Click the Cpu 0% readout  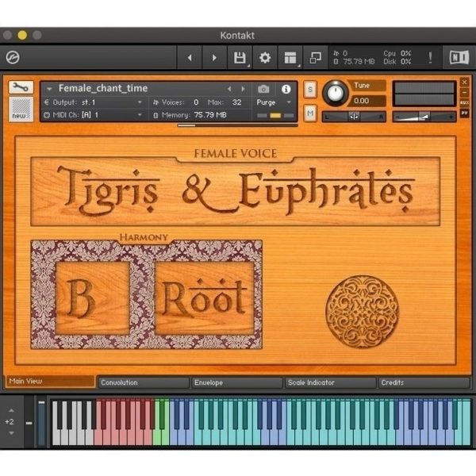pos(397,53)
